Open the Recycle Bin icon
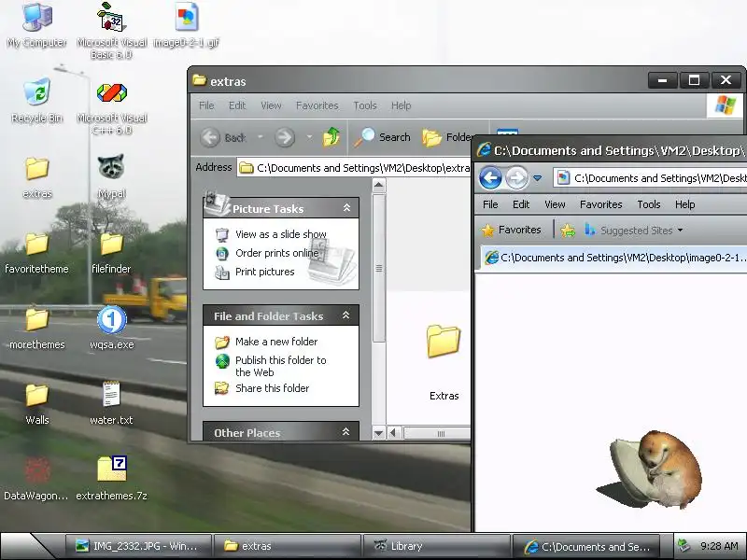The height and width of the screenshot is (560, 747). pos(36,100)
